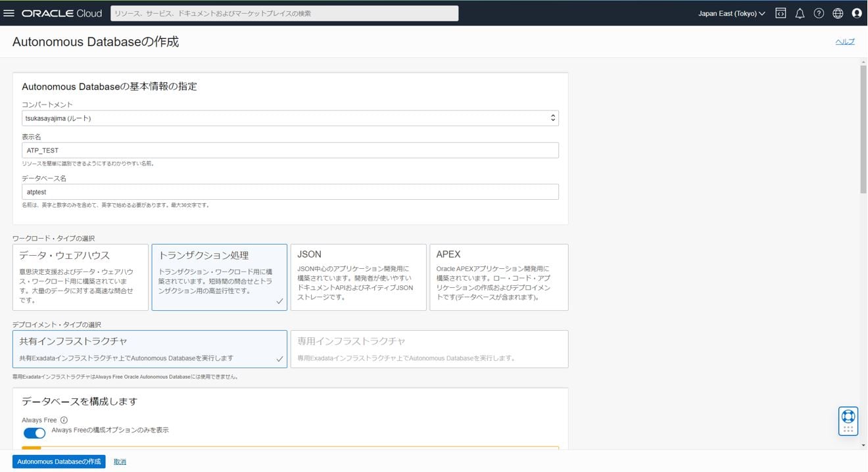Open the ヘルプ link
Viewport: 868px width, 472px height.
pos(845,41)
